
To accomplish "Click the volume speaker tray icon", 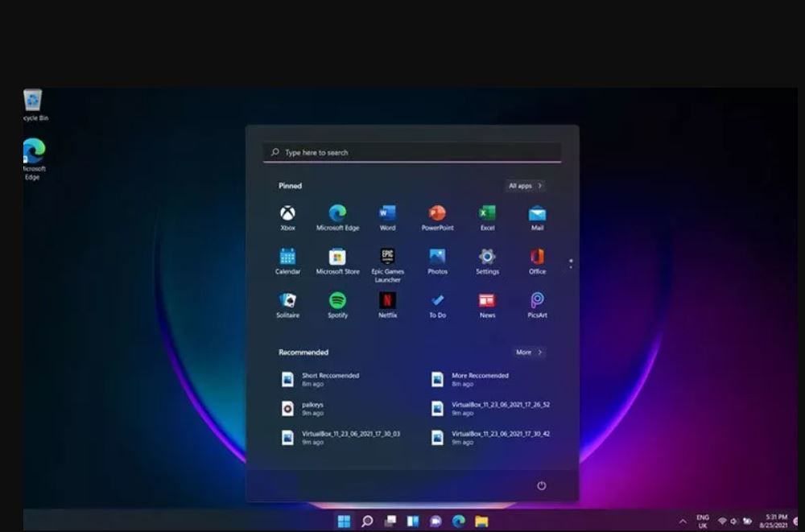I will (x=733, y=522).
